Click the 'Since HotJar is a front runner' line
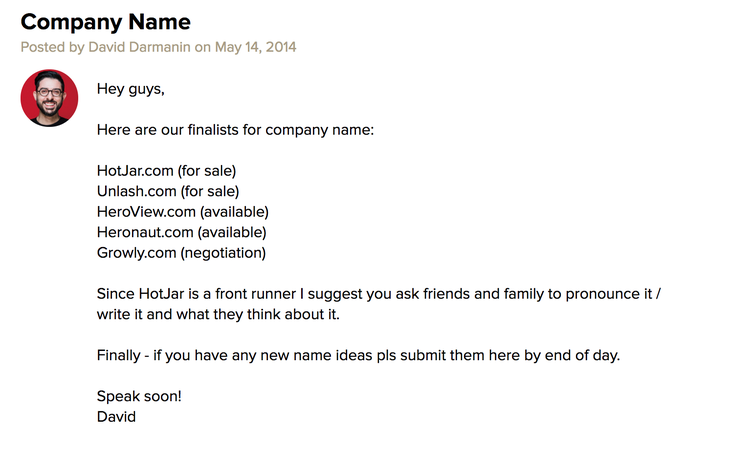 379,294
